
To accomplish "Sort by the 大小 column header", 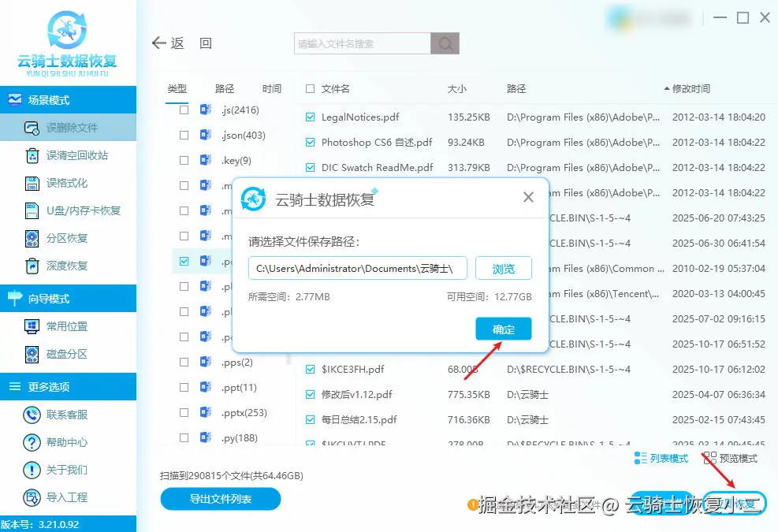I will point(457,89).
